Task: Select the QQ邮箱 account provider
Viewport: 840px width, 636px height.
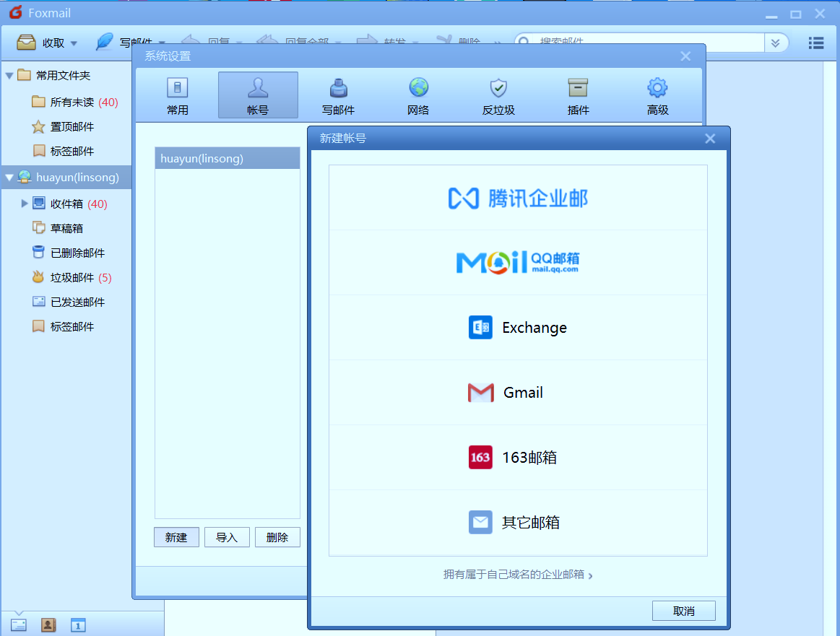Action: pyautogui.click(x=517, y=262)
